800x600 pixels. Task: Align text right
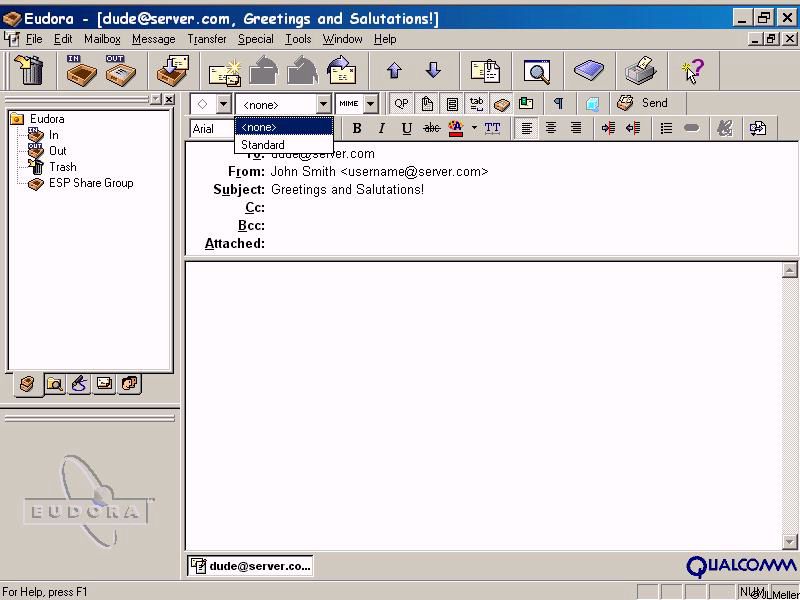[576, 129]
